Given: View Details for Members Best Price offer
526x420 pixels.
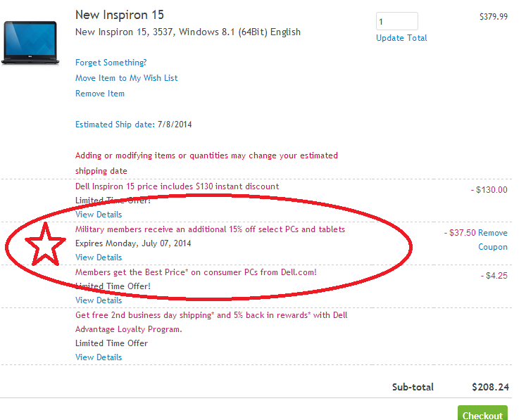Looking at the screenshot, I should 99,300.
